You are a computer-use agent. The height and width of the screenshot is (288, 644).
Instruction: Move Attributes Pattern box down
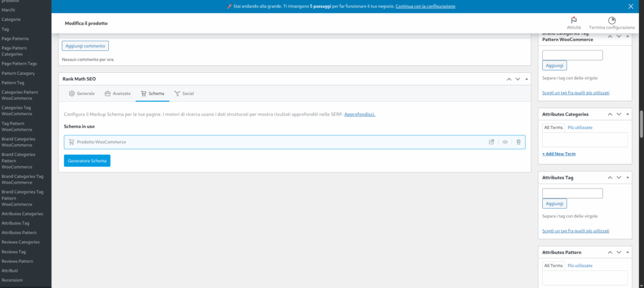click(619, 252)
